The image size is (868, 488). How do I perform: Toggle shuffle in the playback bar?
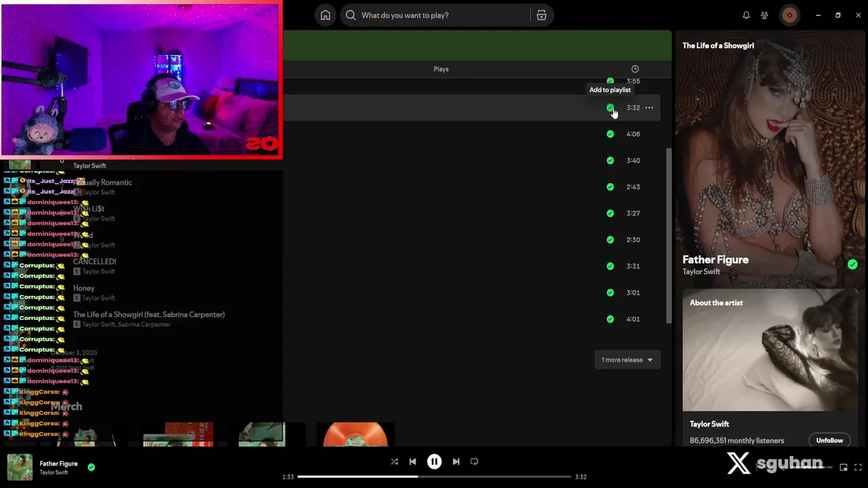tap(394, 462)
